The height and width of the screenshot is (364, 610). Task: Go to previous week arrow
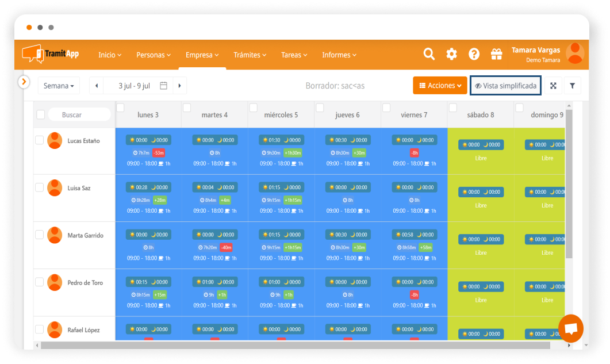coord(97,86)
